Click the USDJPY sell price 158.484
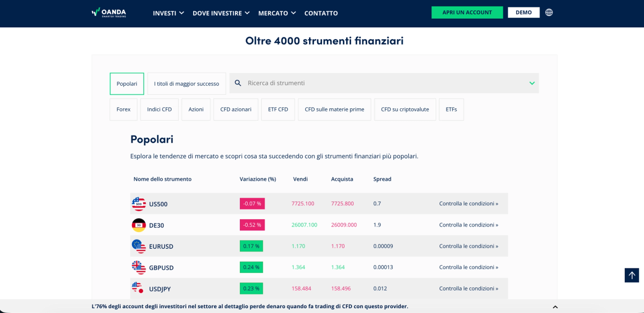Screen dimensions: 644x313 (302, 288)
